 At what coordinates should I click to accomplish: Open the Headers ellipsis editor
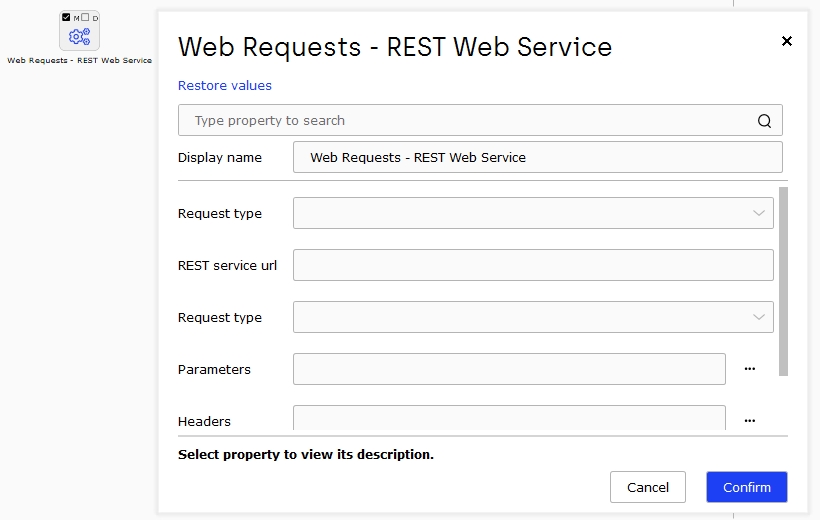(x=749, y=421)
